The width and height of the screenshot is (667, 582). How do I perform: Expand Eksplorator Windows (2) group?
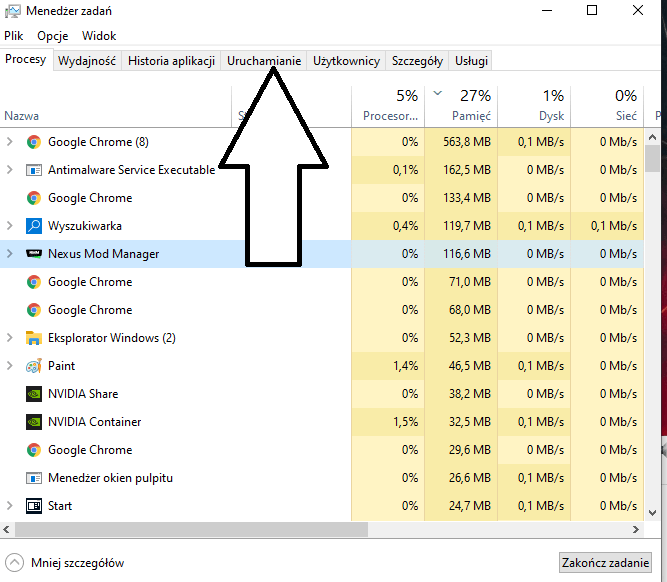(x=9, y=338)
